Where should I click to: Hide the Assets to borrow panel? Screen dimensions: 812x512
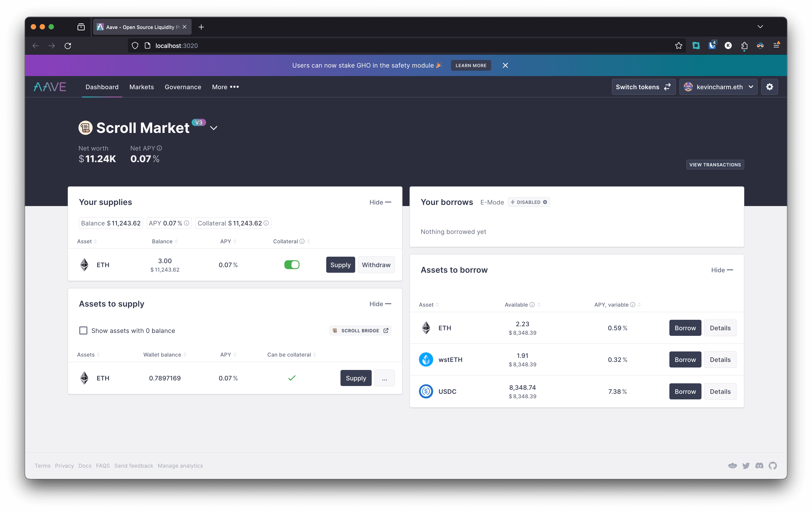point(722,270)
